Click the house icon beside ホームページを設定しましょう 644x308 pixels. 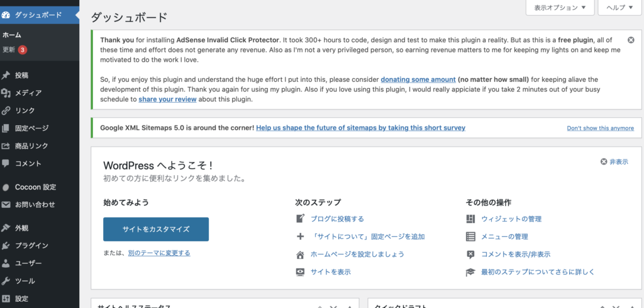click(300, 254)
